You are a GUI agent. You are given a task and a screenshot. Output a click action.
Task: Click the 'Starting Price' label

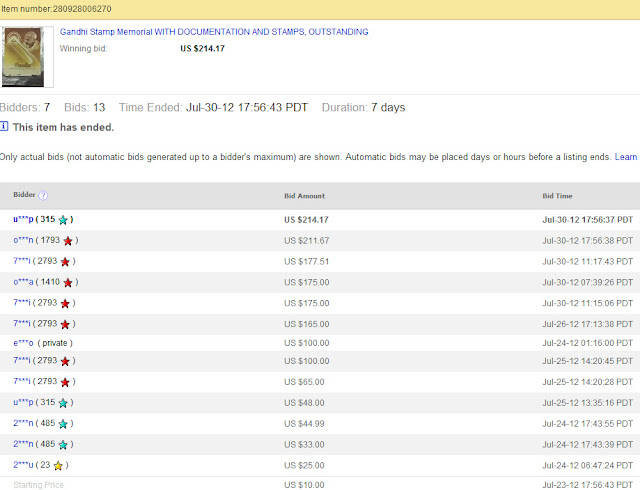[x=38, y=485]
